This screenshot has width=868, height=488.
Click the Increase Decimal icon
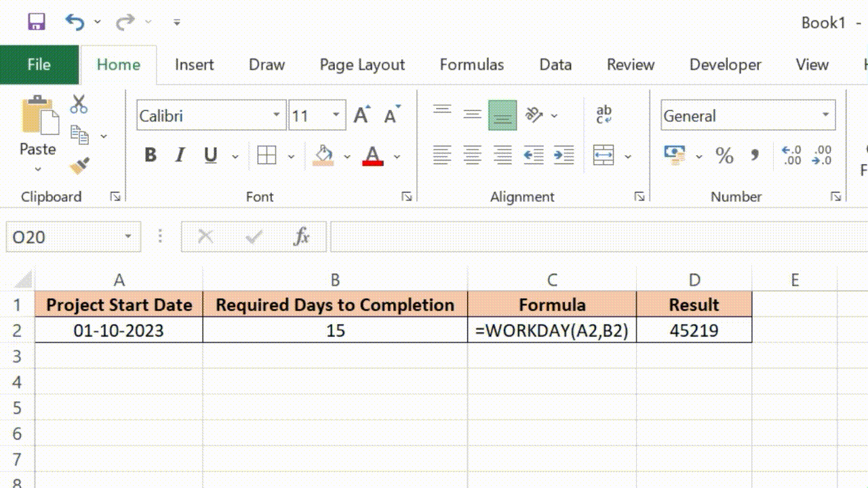click(791, 155)
